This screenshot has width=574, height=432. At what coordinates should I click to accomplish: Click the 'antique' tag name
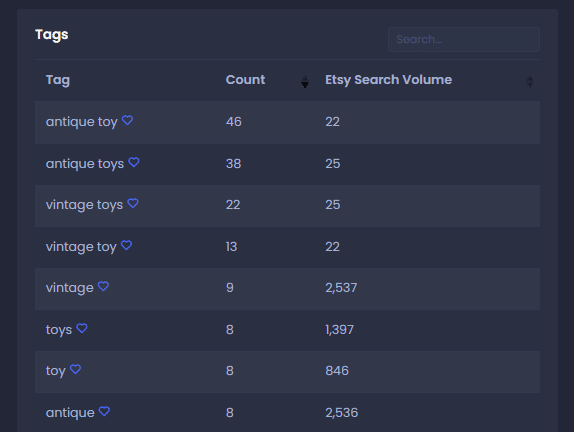[x=70, y=413]
